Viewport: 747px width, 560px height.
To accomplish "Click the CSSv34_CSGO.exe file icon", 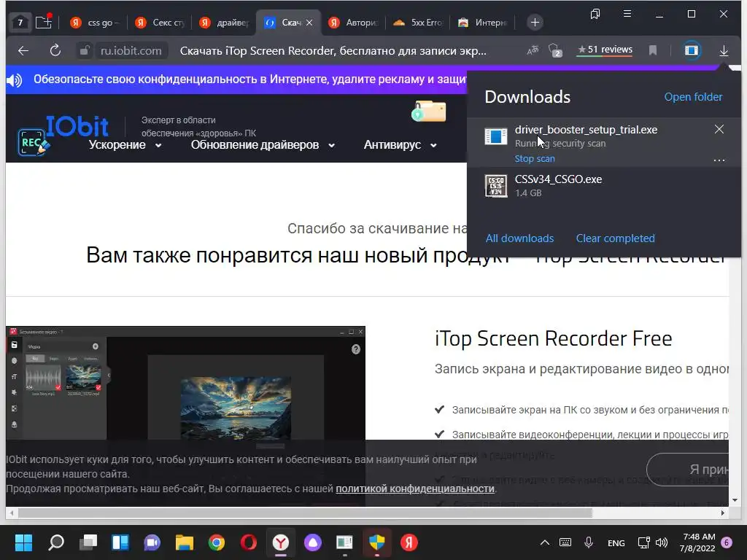I will [496, 186].
